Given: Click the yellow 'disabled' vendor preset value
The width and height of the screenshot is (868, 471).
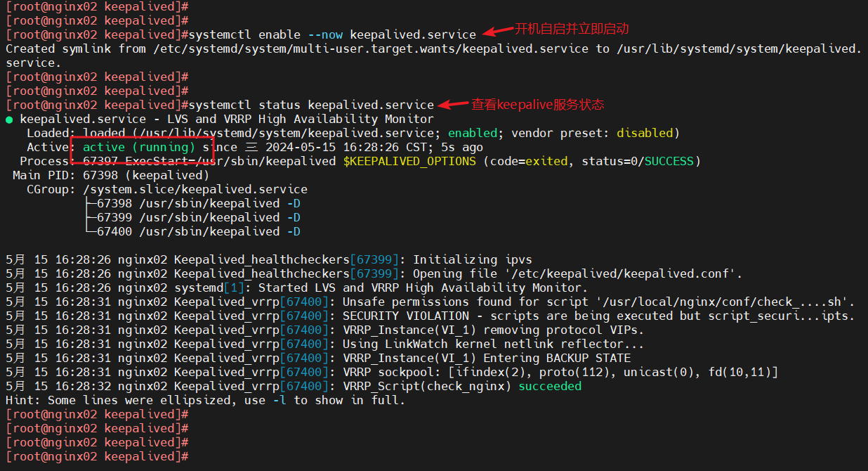Looking at the screenshot, I should [x=645, y=133].
